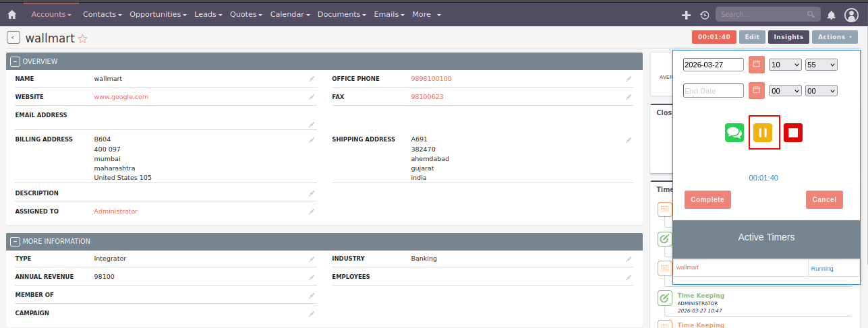The height and width of the screenshot is (328, 868).
Task: Open the Opportunities menu
Action: coord(158,14)
